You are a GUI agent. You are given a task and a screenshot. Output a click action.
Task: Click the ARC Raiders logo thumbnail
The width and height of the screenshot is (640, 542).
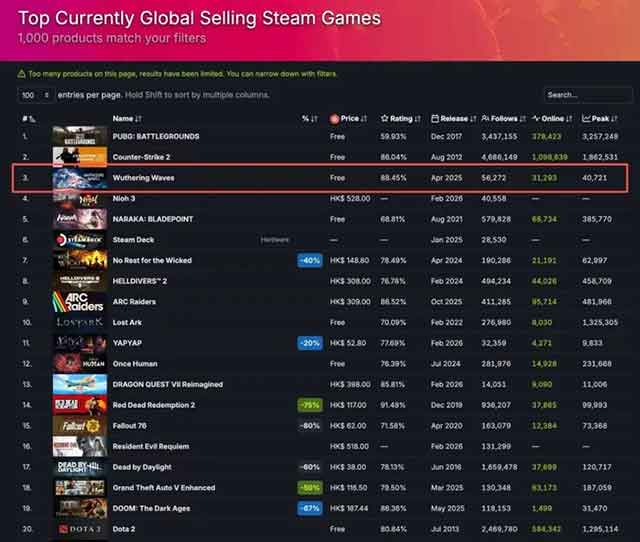tap(79, 303)
